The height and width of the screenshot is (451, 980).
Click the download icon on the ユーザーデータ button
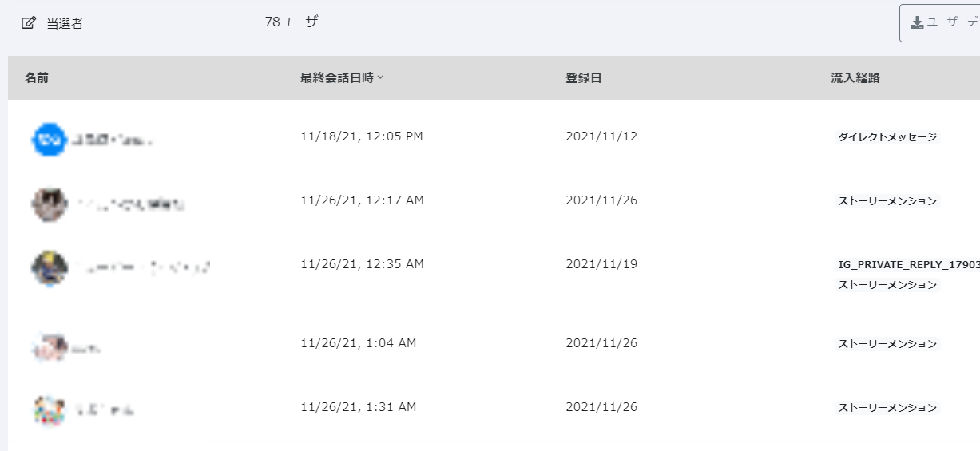coord(917,23)
